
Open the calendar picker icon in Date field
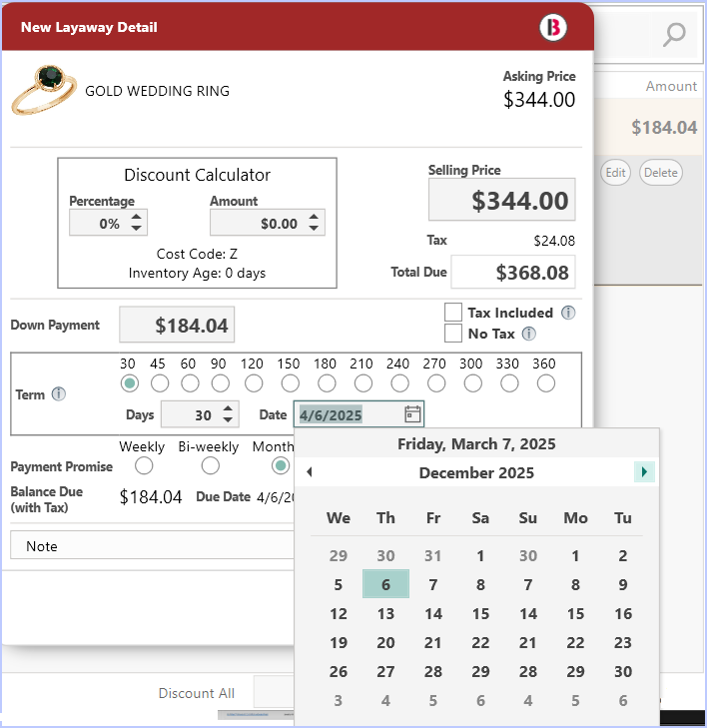(x=412, y=414)
